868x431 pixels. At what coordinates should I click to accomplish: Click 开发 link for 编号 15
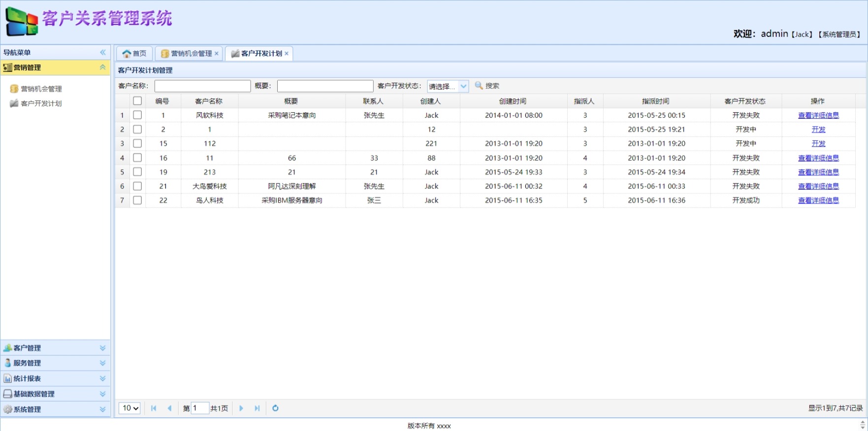pyautogui.click(x=818, y=144)
